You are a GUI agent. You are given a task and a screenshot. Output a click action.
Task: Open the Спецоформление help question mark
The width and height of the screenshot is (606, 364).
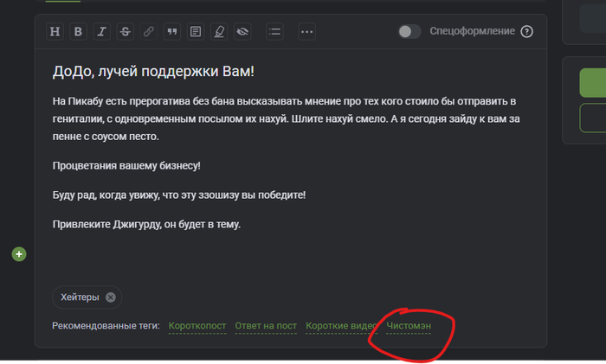[x=526, y=31]
